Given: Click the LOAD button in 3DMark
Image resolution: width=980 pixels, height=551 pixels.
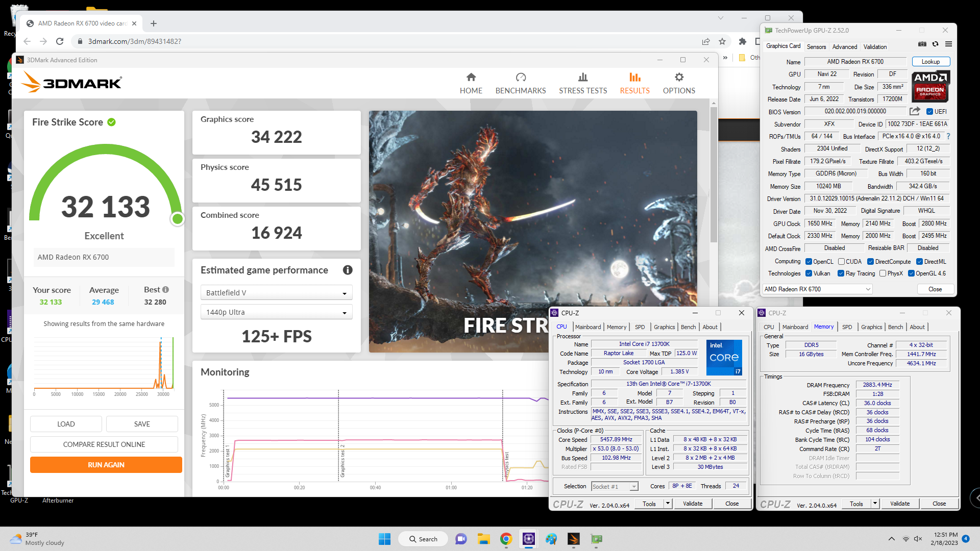Looking at the screenshot, I should [x=66, y=424].
